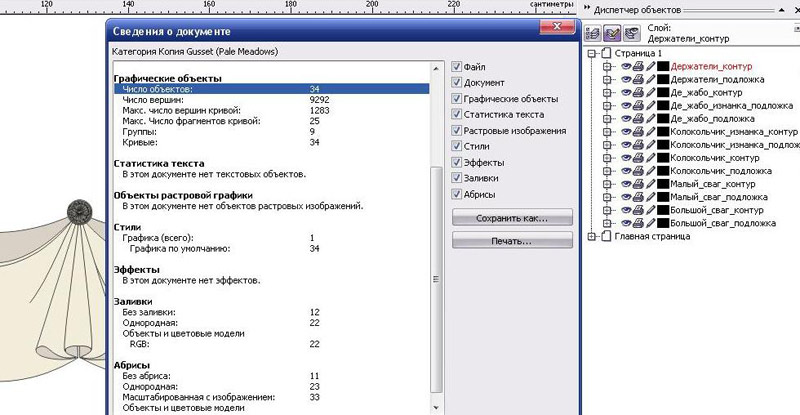Collapse the Страница 1 tree node
Viewport: 800px width, 415px height.
click(x=592, y=54)
